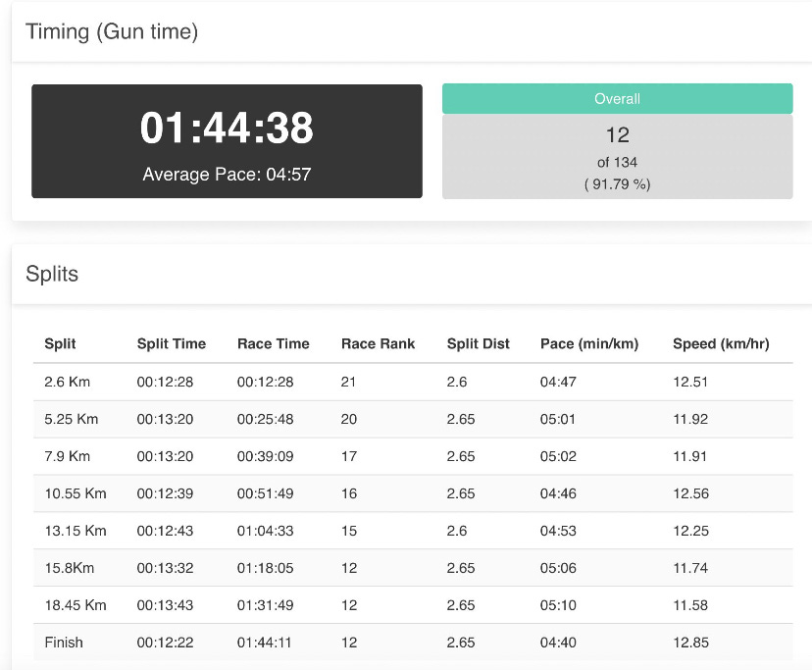812x670 pixels.
Task: Click pace 04:46 cell
Action: (558, 493)
